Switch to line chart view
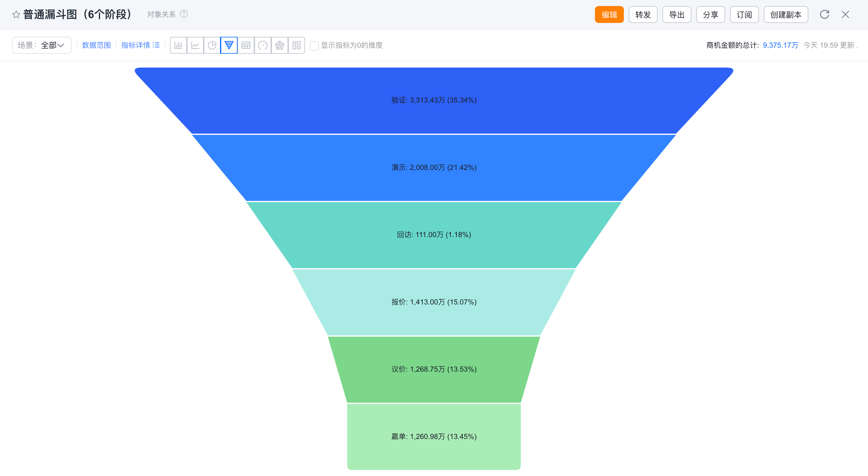This screenshot has height=476, width=868. (195, 45)
